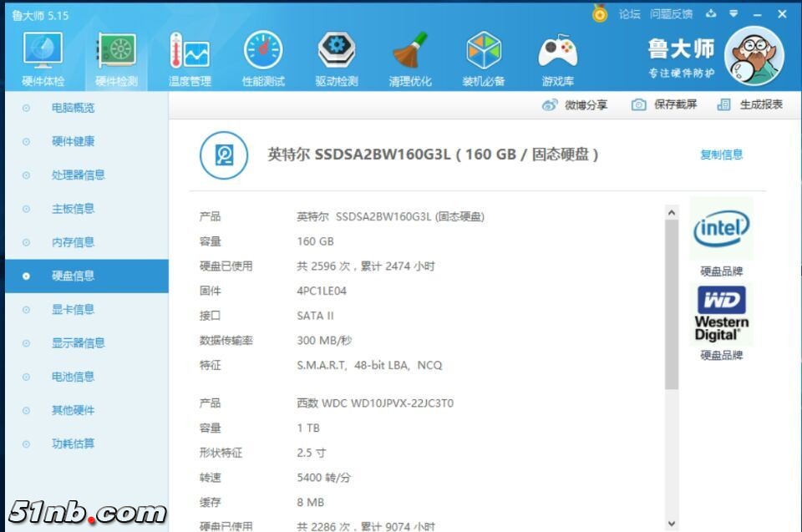Click the Western Digital brand thumbnail
This screenshot has height=532, width=802.
point(722,314)
